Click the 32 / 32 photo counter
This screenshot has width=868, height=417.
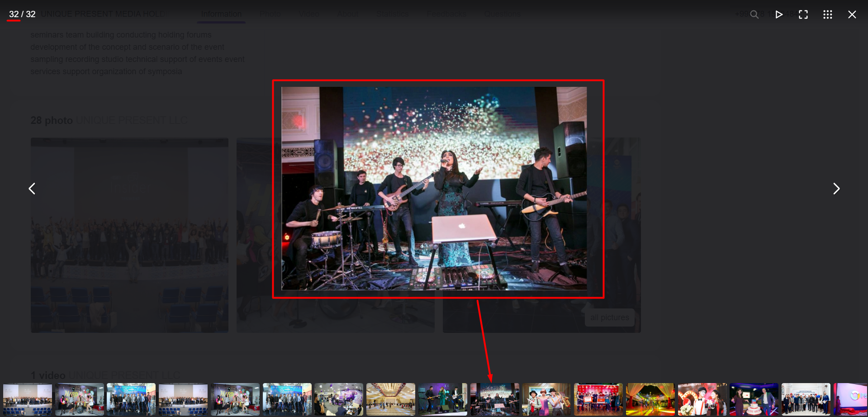pyautogui.click(x=22, y=14)
